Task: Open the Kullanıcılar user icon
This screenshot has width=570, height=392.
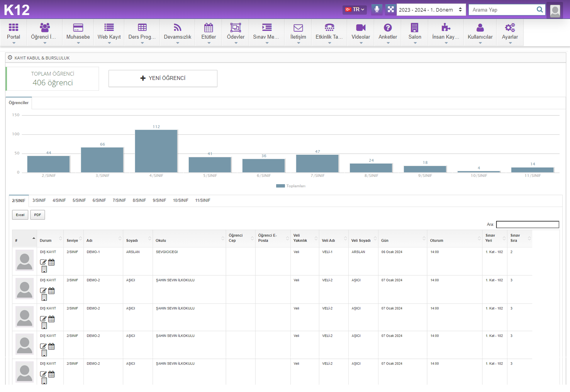Action: pos(480,27)
